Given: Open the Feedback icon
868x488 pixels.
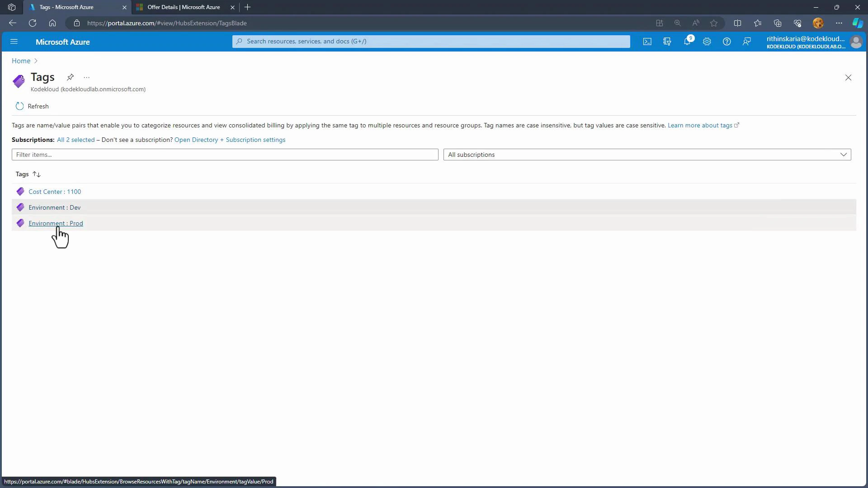Looking at the screenshot, I should (746, 42).
